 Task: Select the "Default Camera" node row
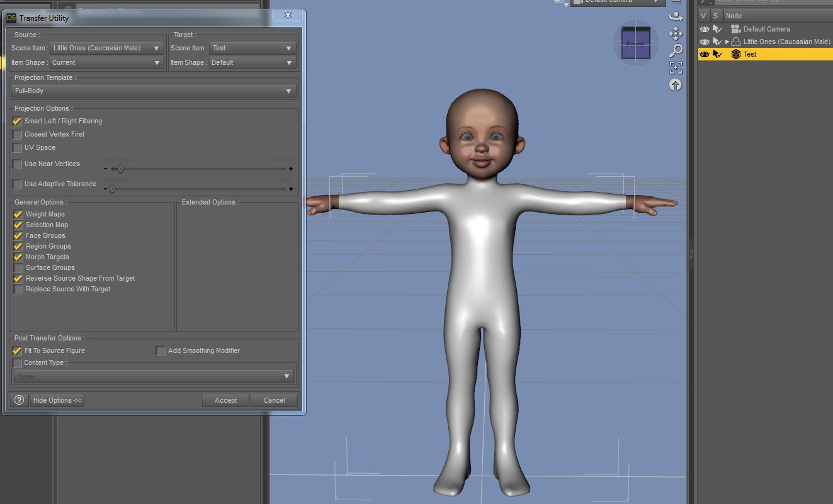tap(766, 29)
